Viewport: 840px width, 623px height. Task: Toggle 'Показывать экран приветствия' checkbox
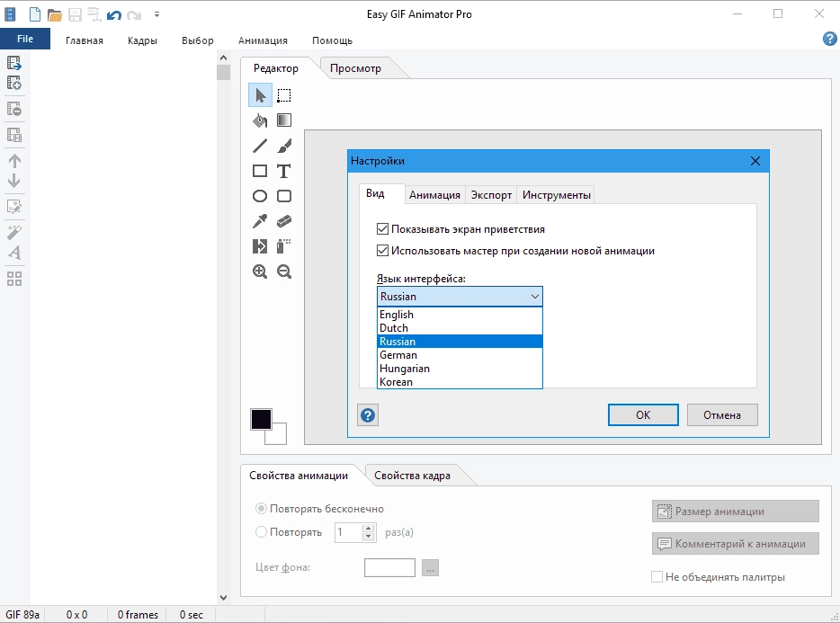click(x=382, y=229)
